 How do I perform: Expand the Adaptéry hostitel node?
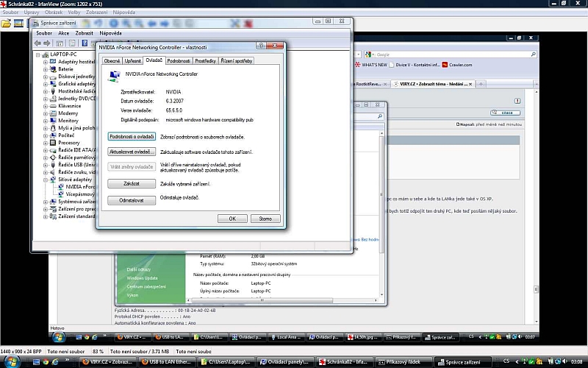tap(46, 62)
